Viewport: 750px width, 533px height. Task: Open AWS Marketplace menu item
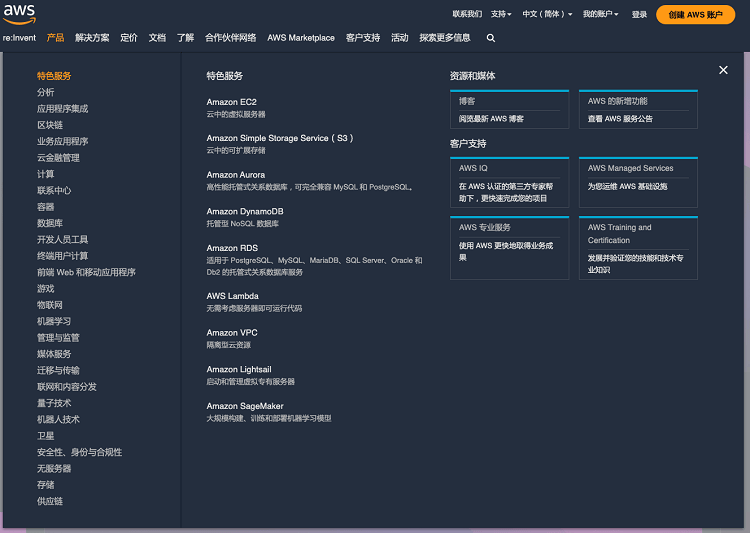(301, 38)
